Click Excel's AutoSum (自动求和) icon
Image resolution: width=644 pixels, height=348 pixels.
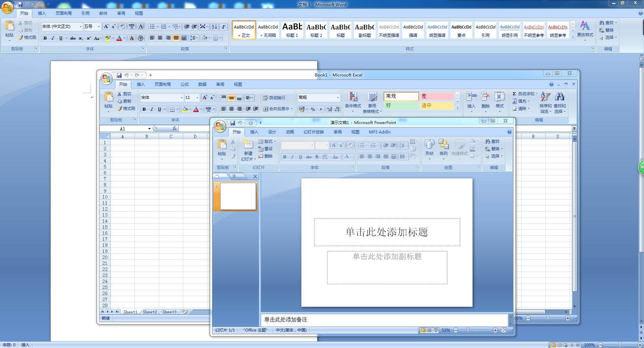pyautogui.click(x=514, y=94)
